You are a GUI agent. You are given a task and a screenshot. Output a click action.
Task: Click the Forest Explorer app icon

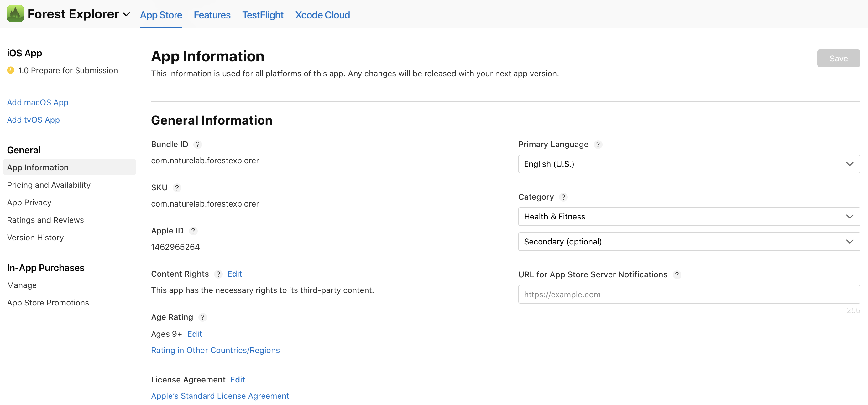(15, 14)
